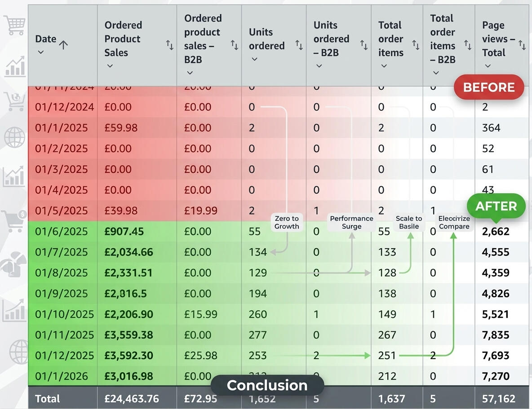Click the green AFTER badge

(496, 206)
